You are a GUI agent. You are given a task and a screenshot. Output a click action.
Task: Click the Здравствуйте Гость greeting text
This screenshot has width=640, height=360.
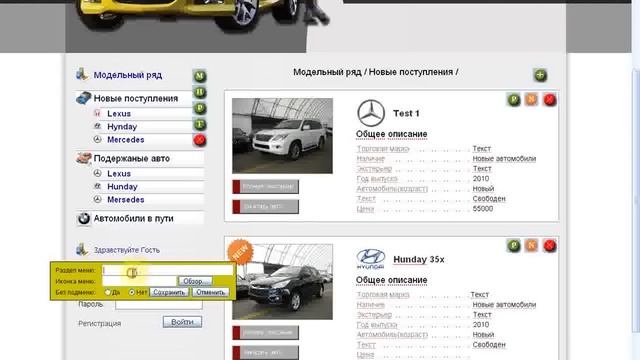(x=127, y=250)
